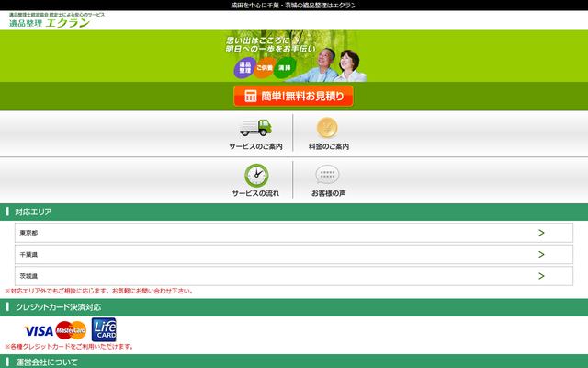Click the VISA card logo

click(x=39, y=331)
